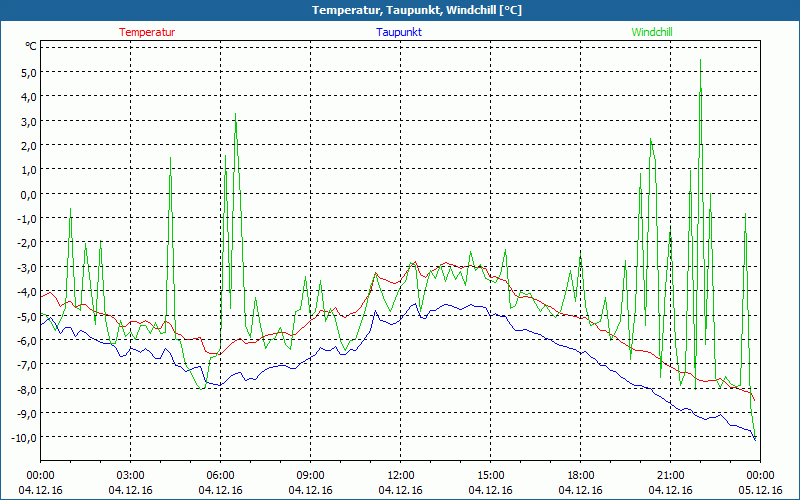Viewport: 800px width, 500px height.
Task: Click the -6,0 y-axis value
Action: click(x=27, y=340)
